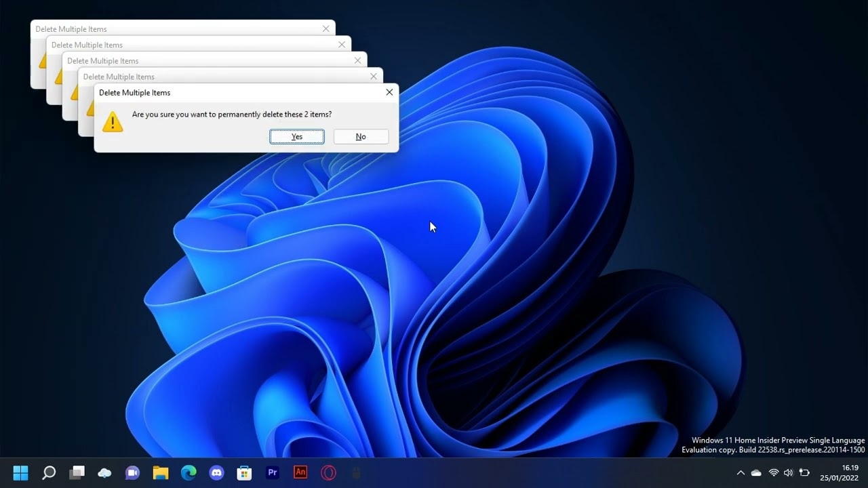Close the frontmost Delete Multiple Items dialog
The width and height of the screenshot is (868, 488).
click(389, 92)
